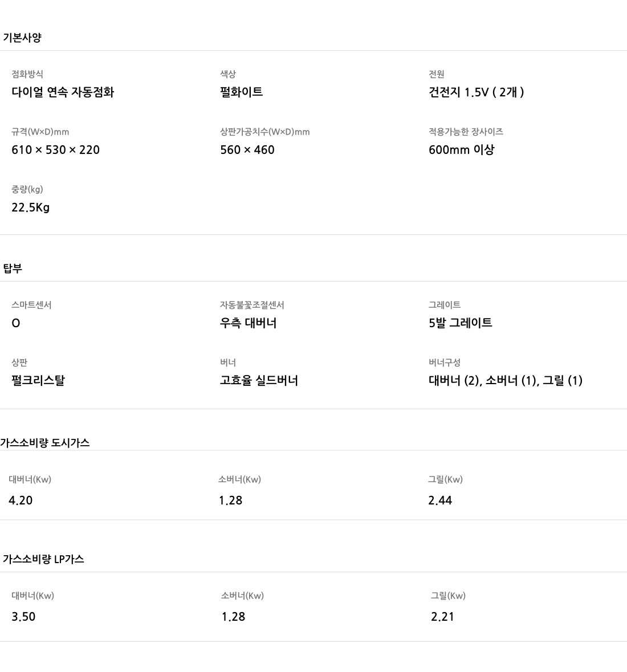Viewport: 627px width, 672px height.
Task: Select the 가스소비량 LP가스 heading
Action: tap(43, 559)
